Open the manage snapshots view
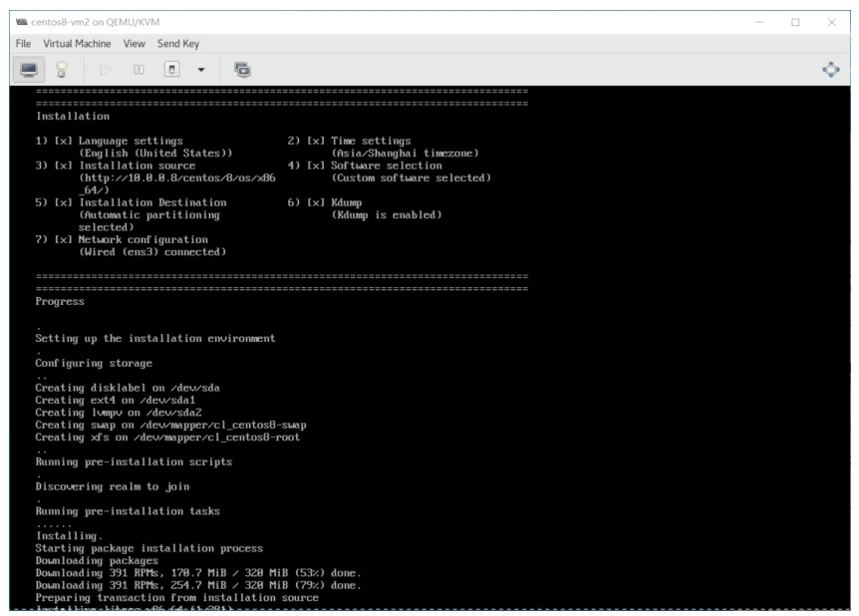Image resolution: width=859 pixels, height=616 pixels. [x=242, y=70]
